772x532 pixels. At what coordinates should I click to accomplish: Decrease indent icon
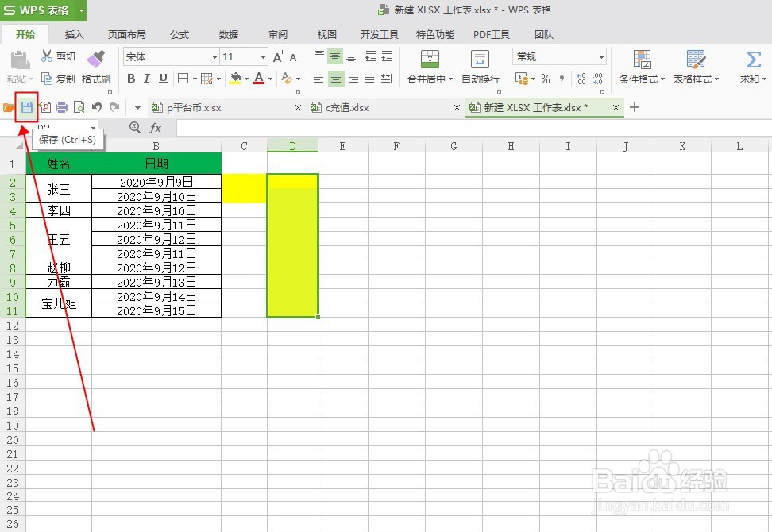pyautogui.click(x=371, y=56)
